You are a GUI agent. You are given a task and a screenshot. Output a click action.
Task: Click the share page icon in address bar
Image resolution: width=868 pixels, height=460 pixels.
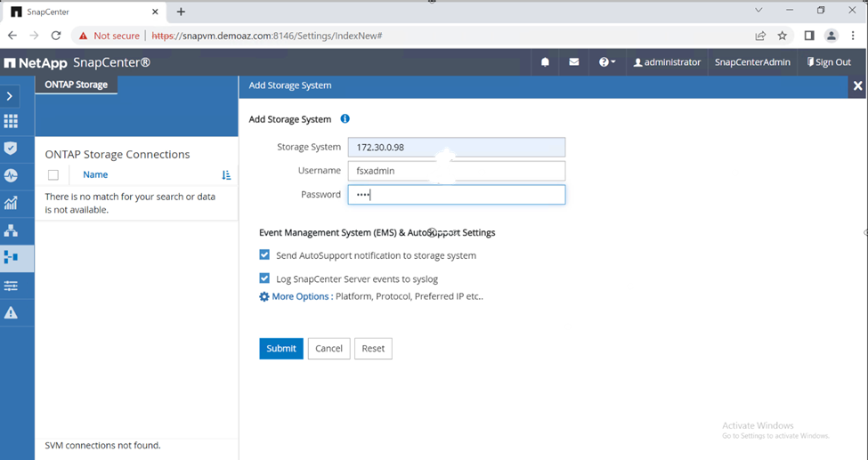[760, 36]
